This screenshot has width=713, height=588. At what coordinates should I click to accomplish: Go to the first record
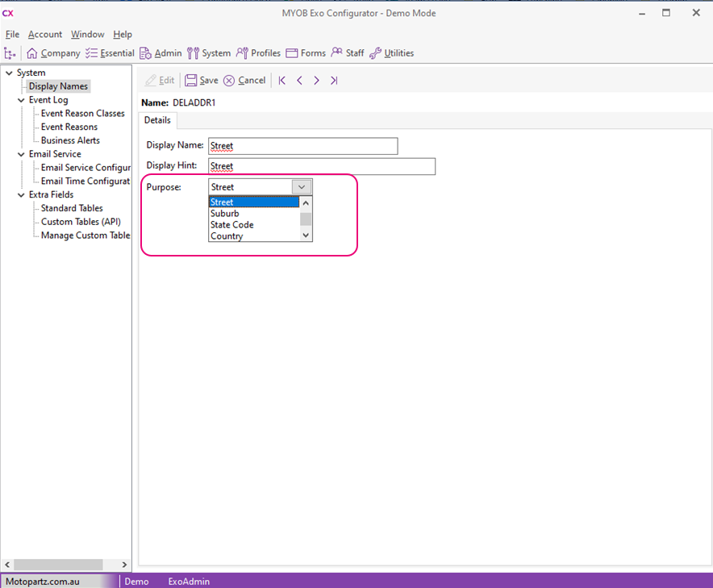(x=281, y=81)
